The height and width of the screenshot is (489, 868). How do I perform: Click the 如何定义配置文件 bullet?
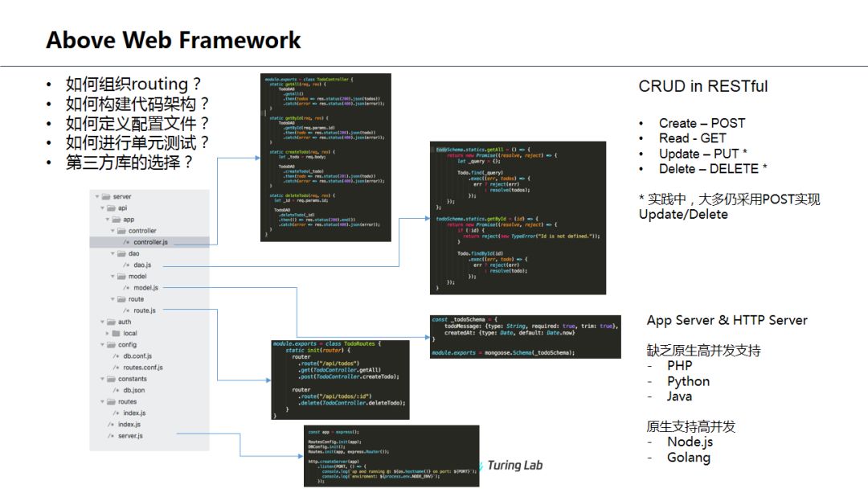[x=137, y=123]
